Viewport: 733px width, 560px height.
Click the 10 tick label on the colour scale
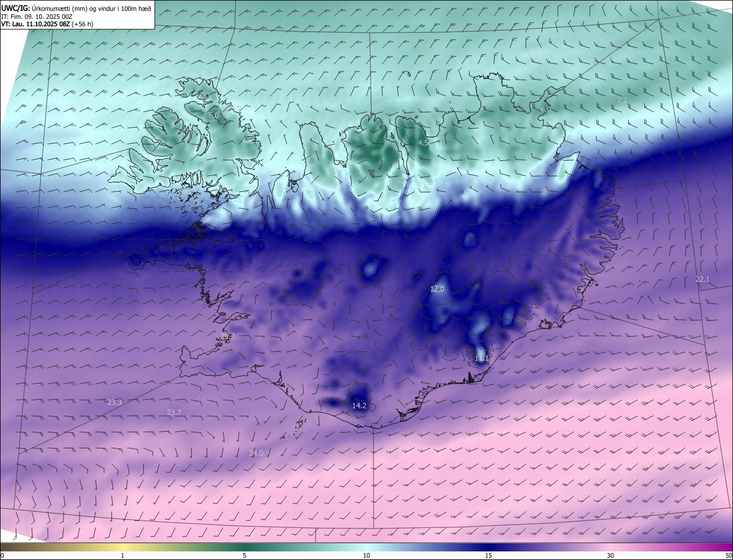[366, 556]
